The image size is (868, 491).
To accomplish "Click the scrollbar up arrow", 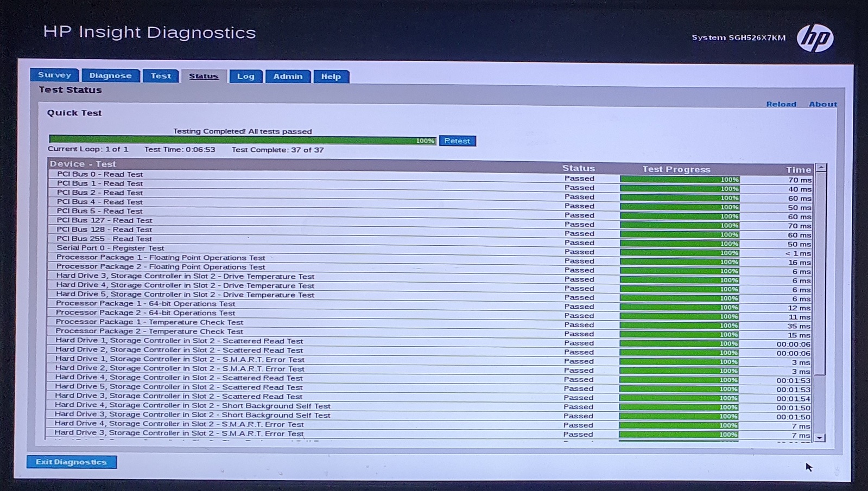I will pyautogui.click(x=821, y=168).
